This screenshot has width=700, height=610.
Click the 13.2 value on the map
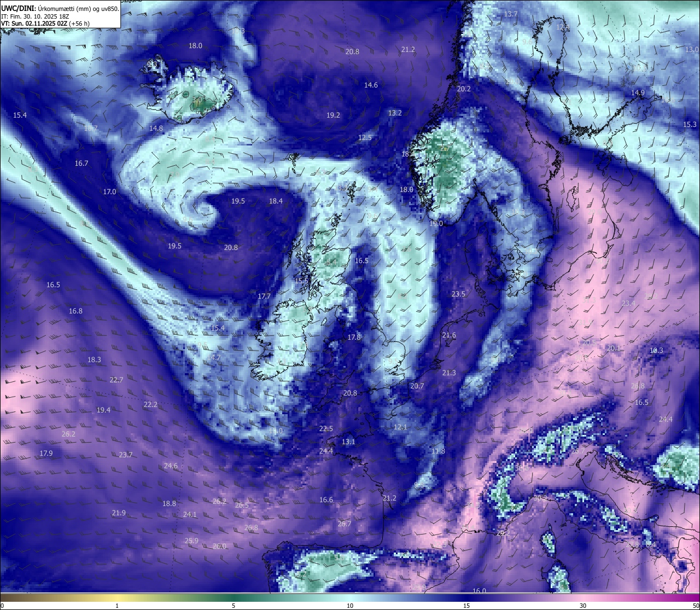point(395,113)
